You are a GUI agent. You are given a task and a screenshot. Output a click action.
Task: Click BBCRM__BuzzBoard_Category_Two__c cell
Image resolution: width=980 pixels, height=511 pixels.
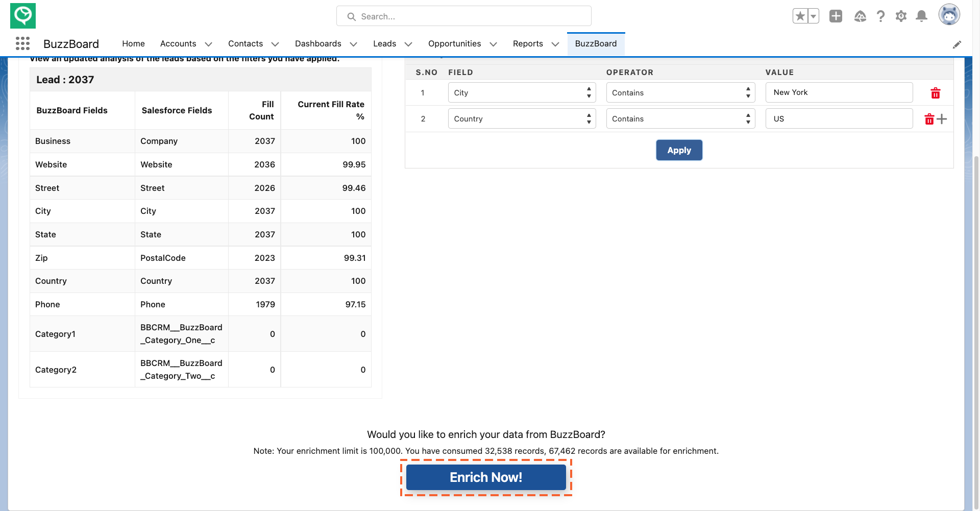181,370
